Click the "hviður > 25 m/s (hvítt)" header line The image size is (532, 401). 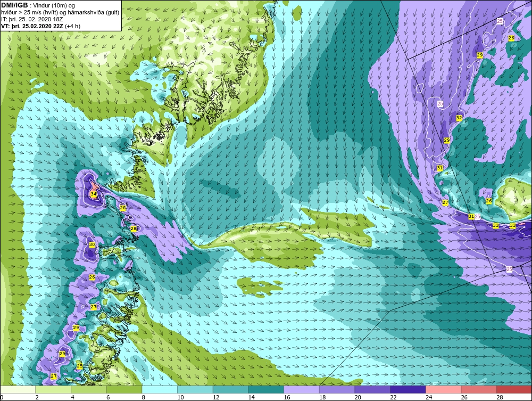pos(60,12)
